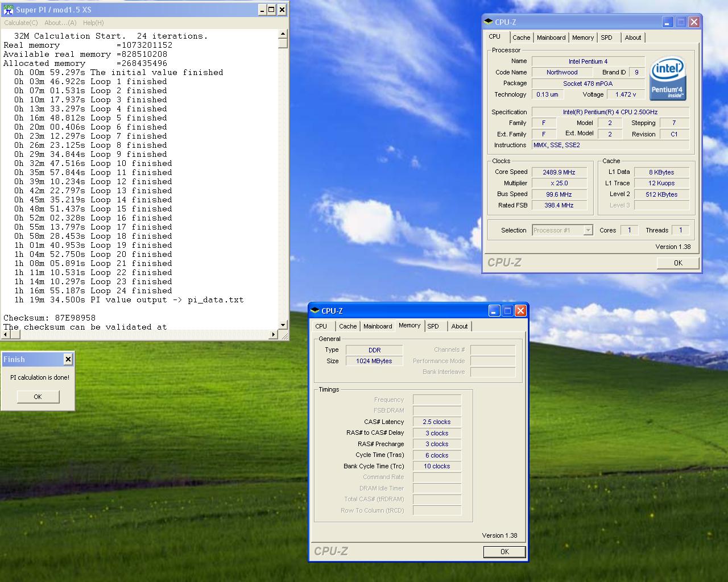Open About tab in upper CPU-Z window

(633, 38)
